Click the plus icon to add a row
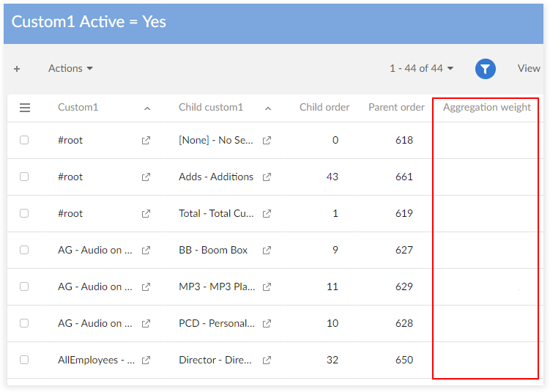This screenshot has height=392, width=550. [17, 69]
